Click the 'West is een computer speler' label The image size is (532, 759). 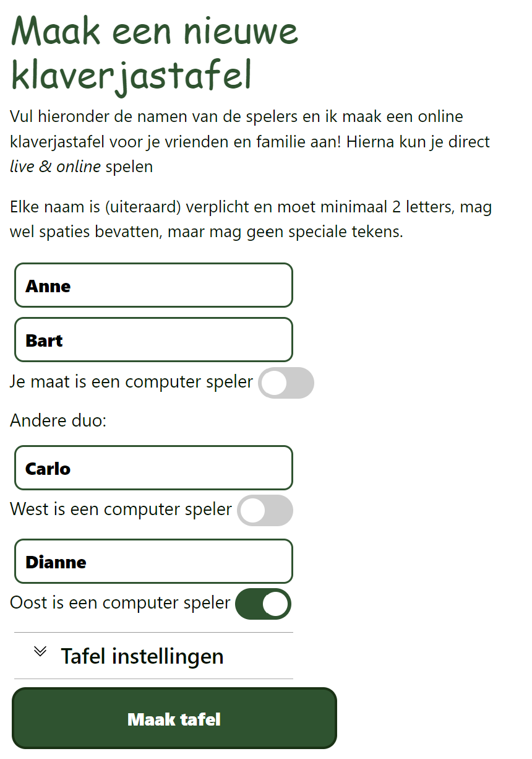[x=121, y=510]
